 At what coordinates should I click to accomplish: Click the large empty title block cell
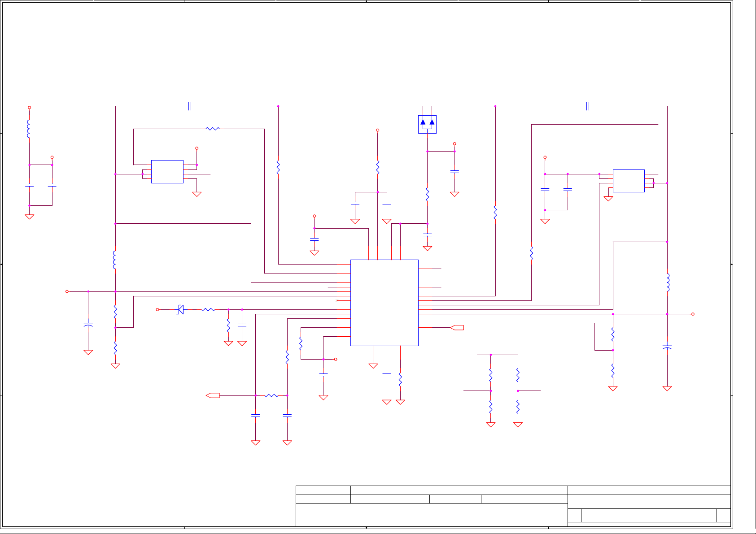pyautogui.click(x=431, y=515)
